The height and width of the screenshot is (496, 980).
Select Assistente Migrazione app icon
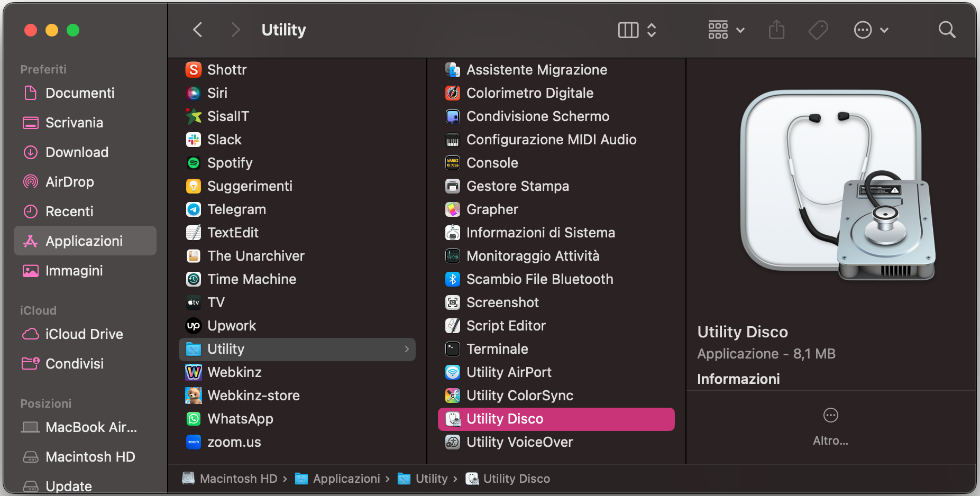click(x=453, y=70)
